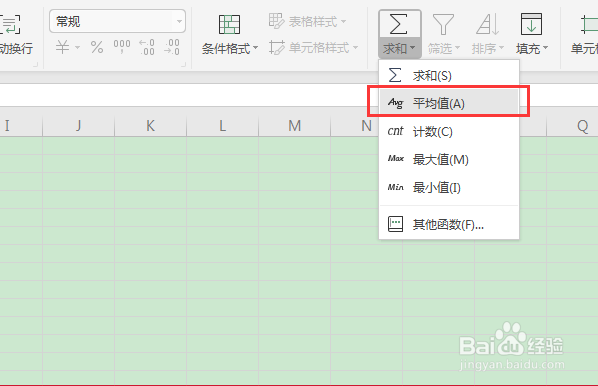Click the Sum sigma icon in ribbon
The height and width of the screenshot is (386, 598).
coord(399,24)
